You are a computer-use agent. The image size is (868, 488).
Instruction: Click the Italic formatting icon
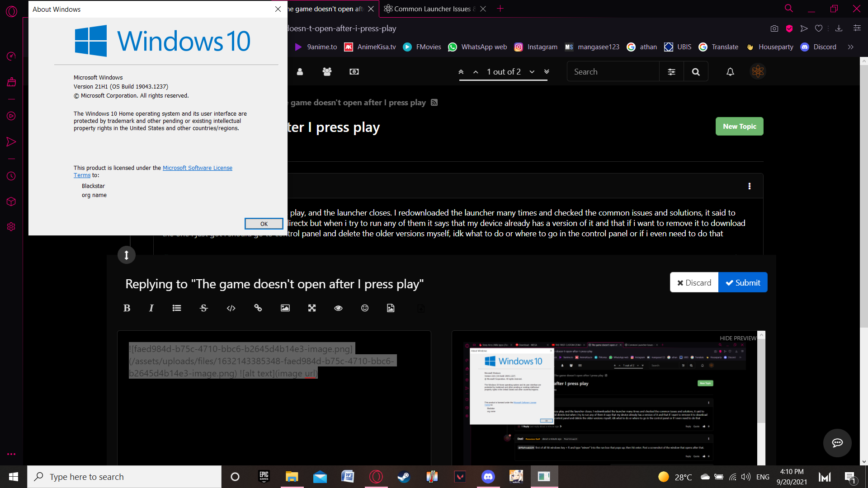tap(152, 308)
